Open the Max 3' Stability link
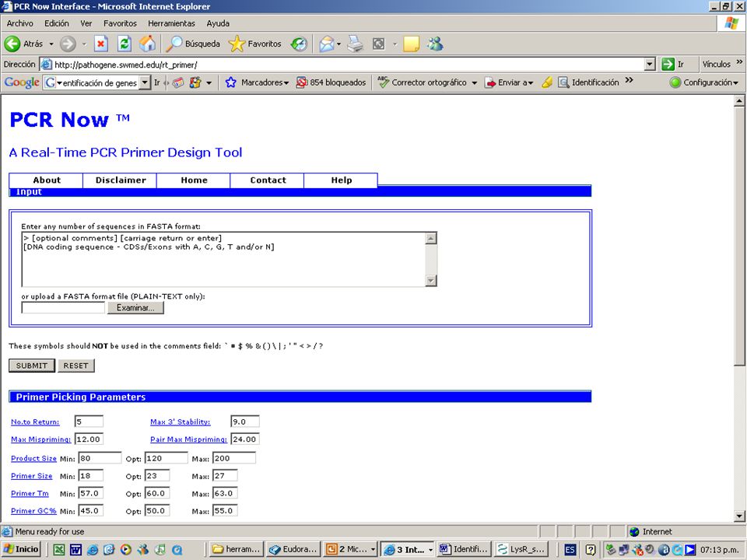The image size is (747, 560). pyautogui.click(x=180, y=422)
